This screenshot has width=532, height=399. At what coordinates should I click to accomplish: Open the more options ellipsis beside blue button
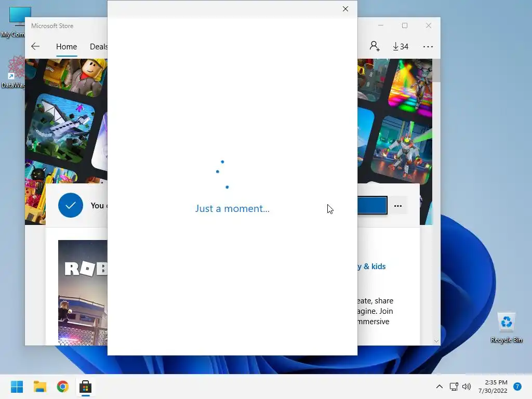[x=398, y=206]
